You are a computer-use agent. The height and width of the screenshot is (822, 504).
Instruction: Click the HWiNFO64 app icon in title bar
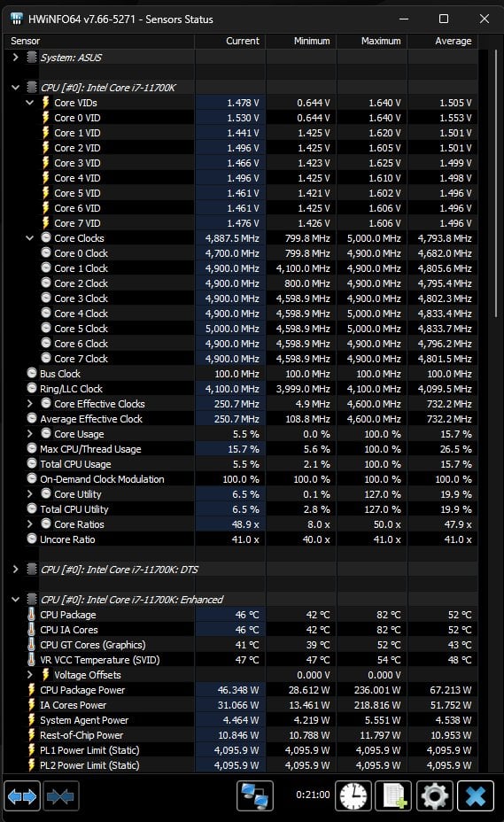[x=16, y=19]
